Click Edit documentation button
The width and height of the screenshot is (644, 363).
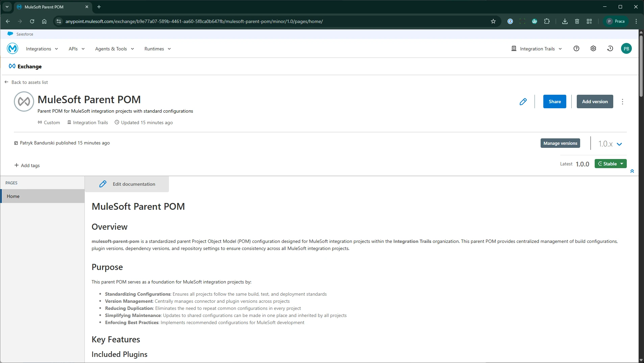127,184
